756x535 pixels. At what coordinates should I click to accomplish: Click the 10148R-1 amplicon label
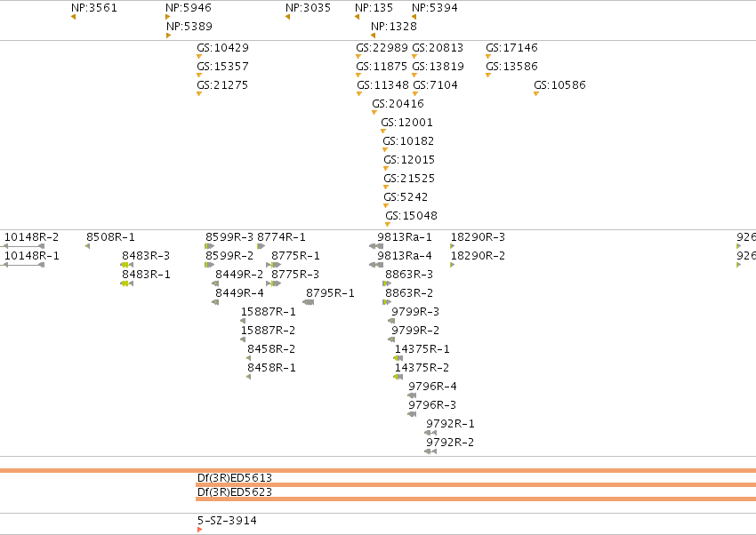coord(32,256)
